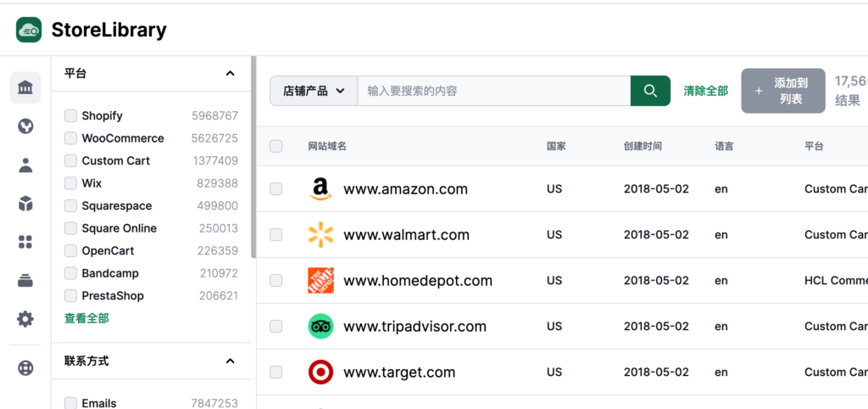
Task: Click the 添加到列表 button
Action: pos(782,91)
